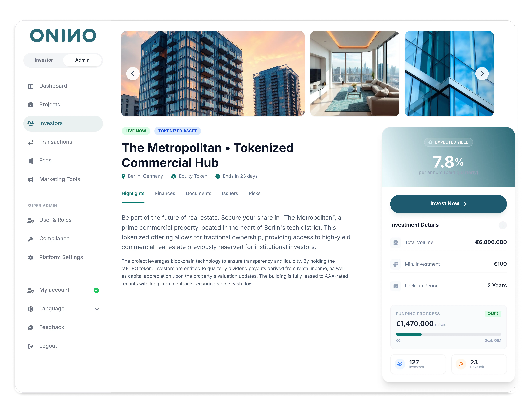532x413 pixels.
Task: Click the blue investors count icon
Action: (400, 364)
